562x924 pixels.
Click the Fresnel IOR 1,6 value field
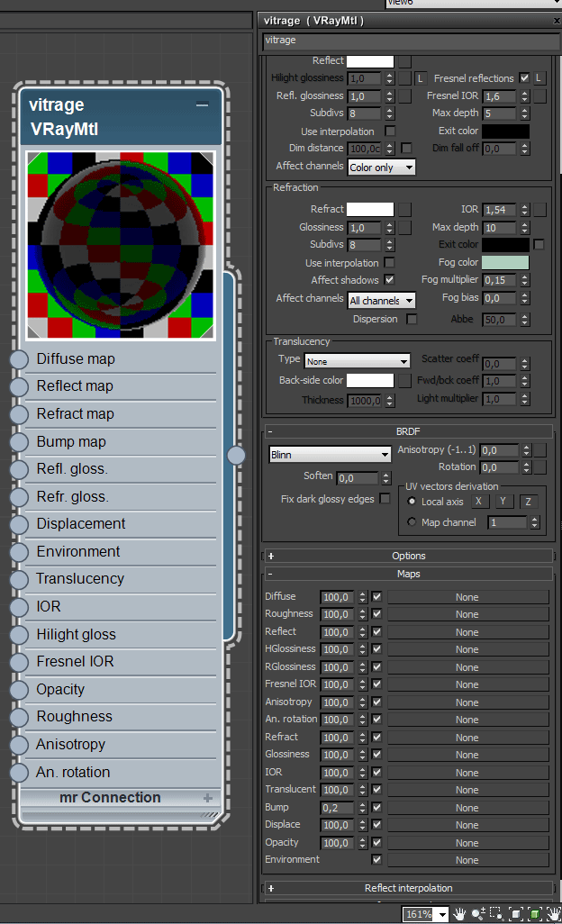point(500,96)
